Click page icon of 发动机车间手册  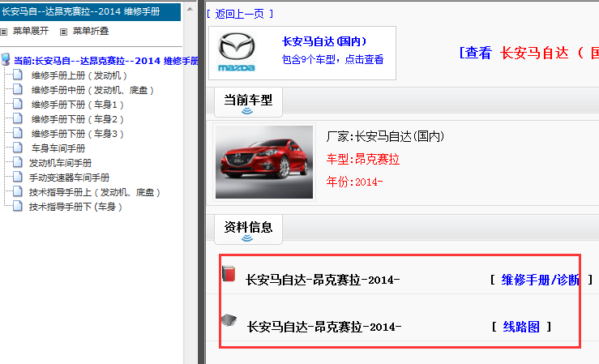click(x=18, y=162)
